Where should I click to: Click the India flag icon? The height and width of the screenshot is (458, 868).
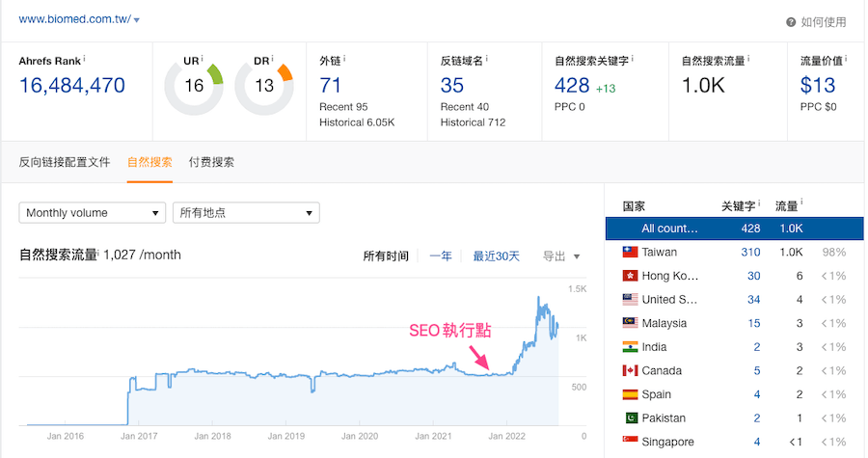pos(630,347)
